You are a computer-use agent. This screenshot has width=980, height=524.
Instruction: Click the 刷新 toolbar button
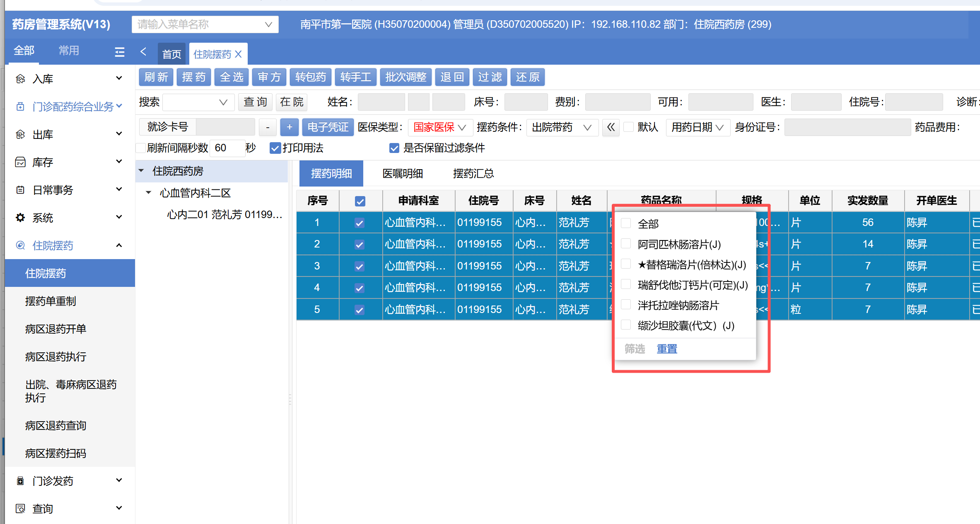(x=156, y=77)
